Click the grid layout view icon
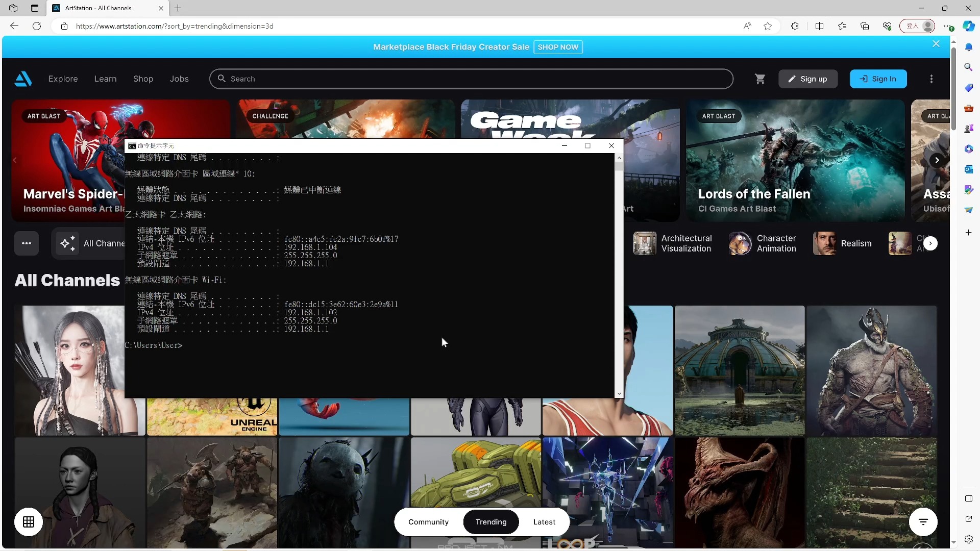The width and height of the screenshot is (980, 551). 29,522
